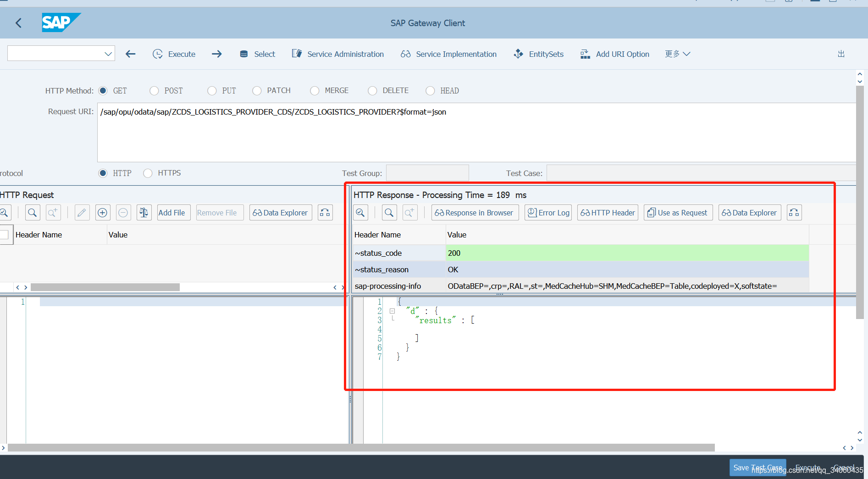Open the Error Log
Viewport: 868px width, 479px height.
548,213
